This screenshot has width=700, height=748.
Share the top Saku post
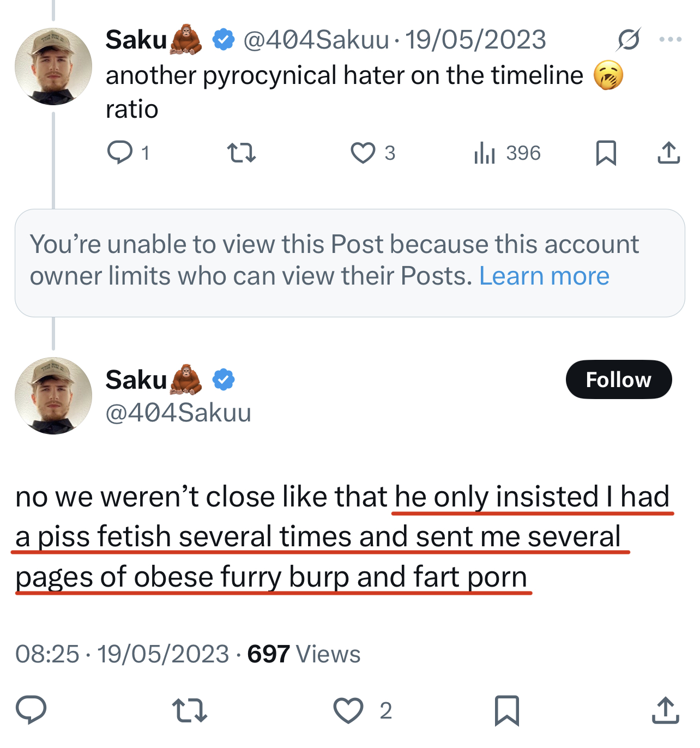[x=668, y=153]
